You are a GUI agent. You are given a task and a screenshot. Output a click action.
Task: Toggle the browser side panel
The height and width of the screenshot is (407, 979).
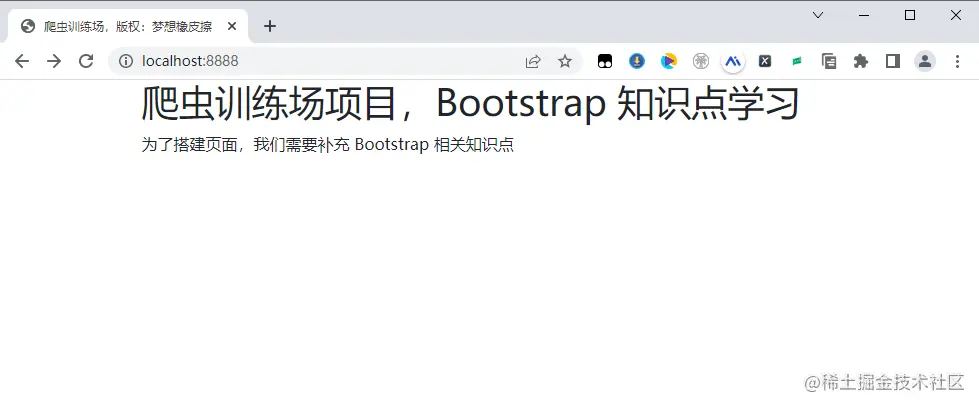(893, 61)
